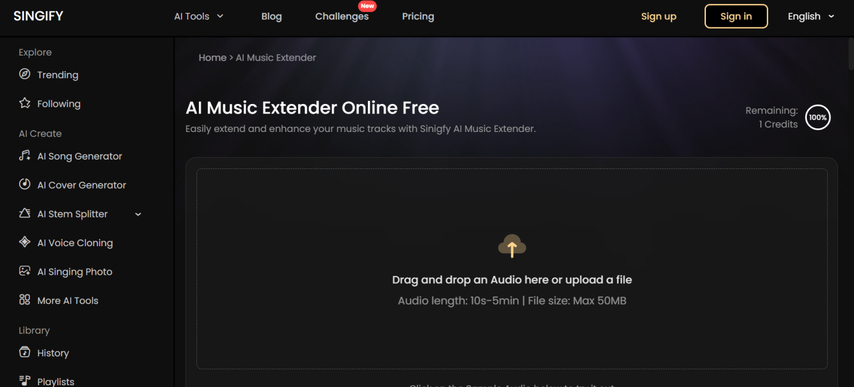This screenshot has height=387, width=854.
Task: Open AI Song Generator from sidebar
Action: coord(80,156)
